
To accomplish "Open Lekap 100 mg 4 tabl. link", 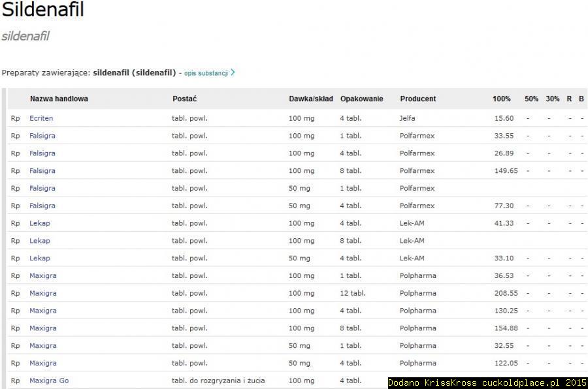I will 40,223.
